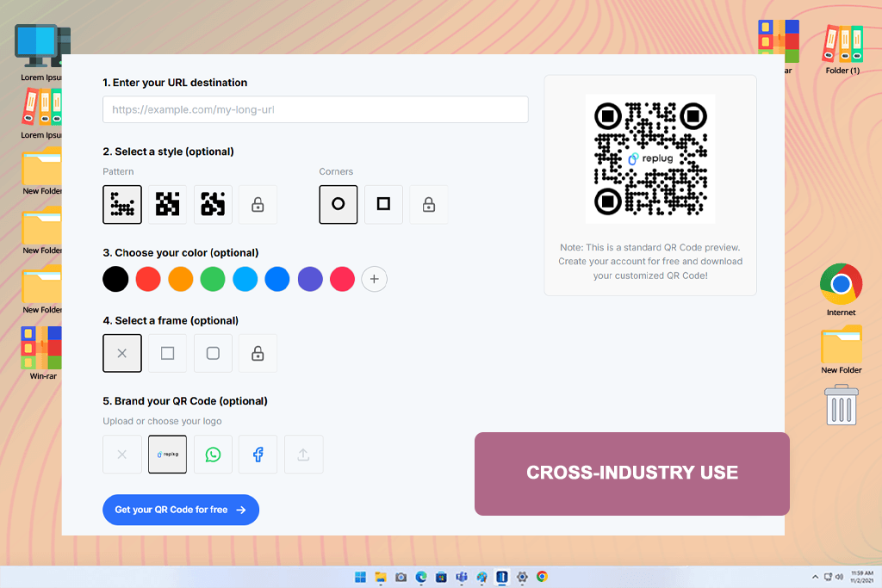
Task: Open the locked frame option
Action: (258, 353)
